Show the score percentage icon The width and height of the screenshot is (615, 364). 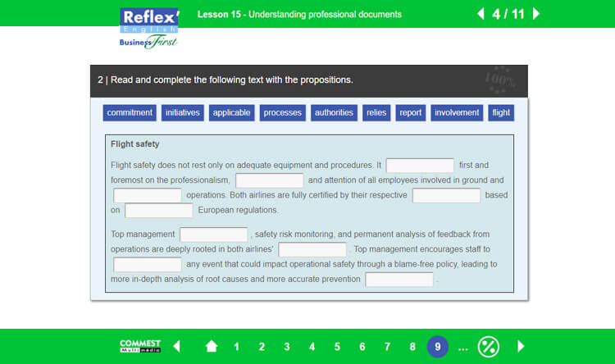click(489, 347)
